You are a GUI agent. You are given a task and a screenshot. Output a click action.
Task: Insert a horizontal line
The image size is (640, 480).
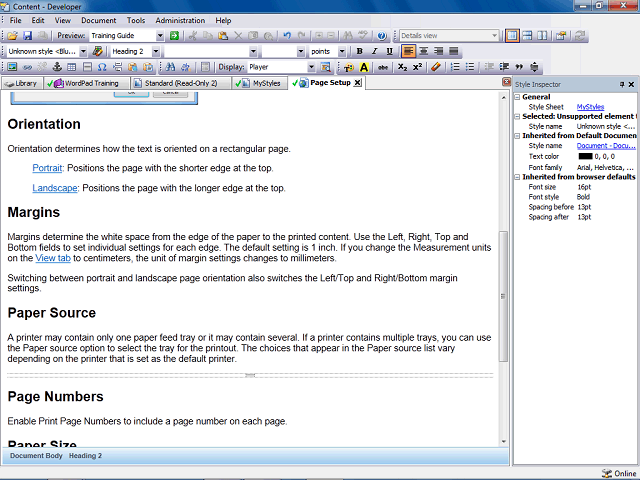(87, 67)
